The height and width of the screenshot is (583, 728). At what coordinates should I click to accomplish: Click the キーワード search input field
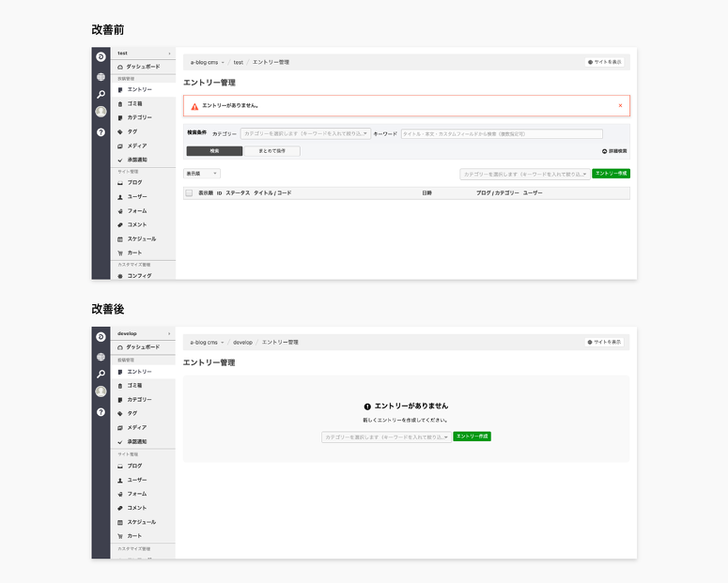pos(502,134)
